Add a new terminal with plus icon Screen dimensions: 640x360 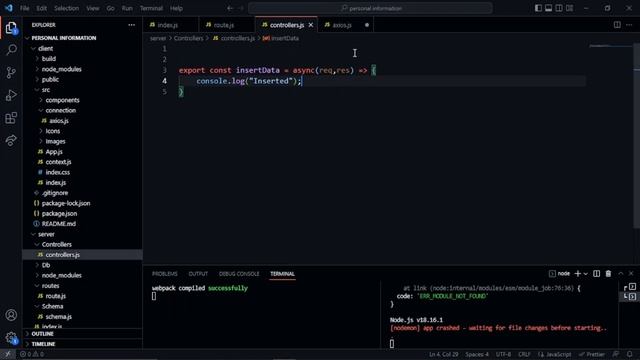pos(578,273)
